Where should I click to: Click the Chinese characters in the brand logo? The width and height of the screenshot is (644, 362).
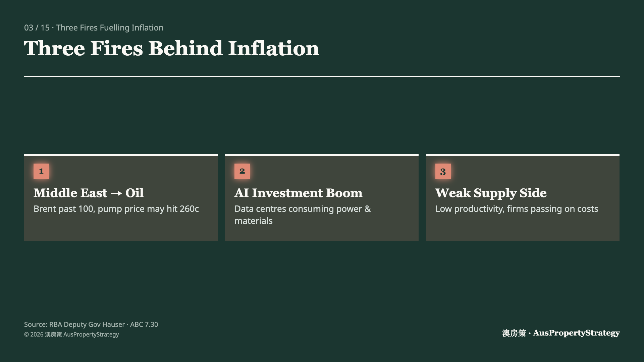pyautogui.click(x=514, y=333)
